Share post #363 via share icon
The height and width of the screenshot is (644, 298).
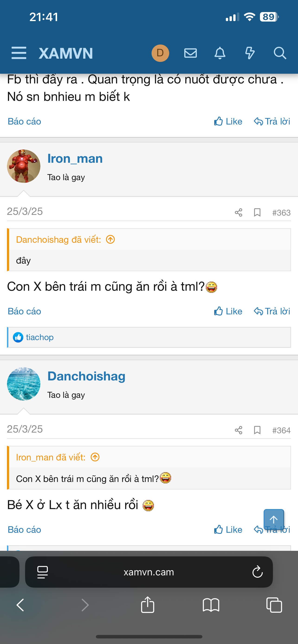[238, 213]
